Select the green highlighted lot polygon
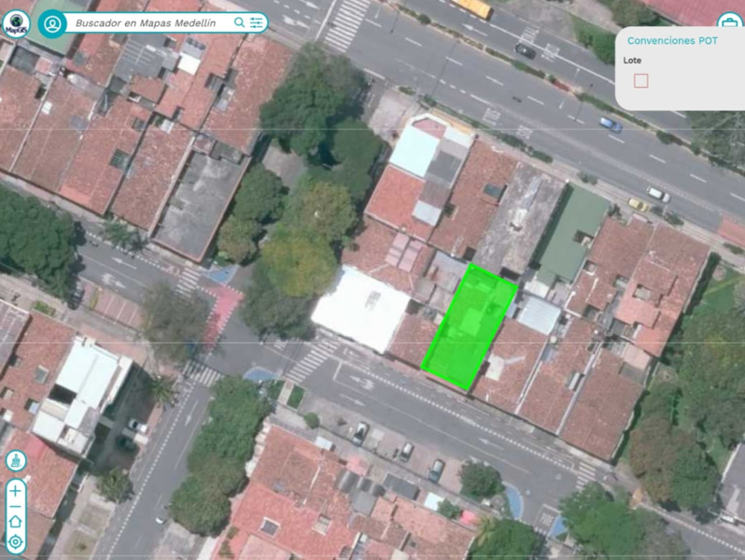 point(470,328)
